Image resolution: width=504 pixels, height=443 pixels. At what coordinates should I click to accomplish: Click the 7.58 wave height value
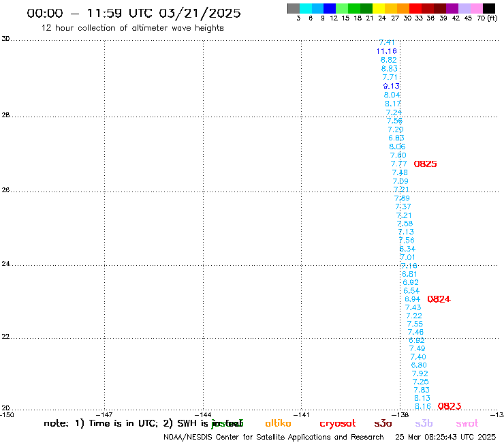click(405, 224)
